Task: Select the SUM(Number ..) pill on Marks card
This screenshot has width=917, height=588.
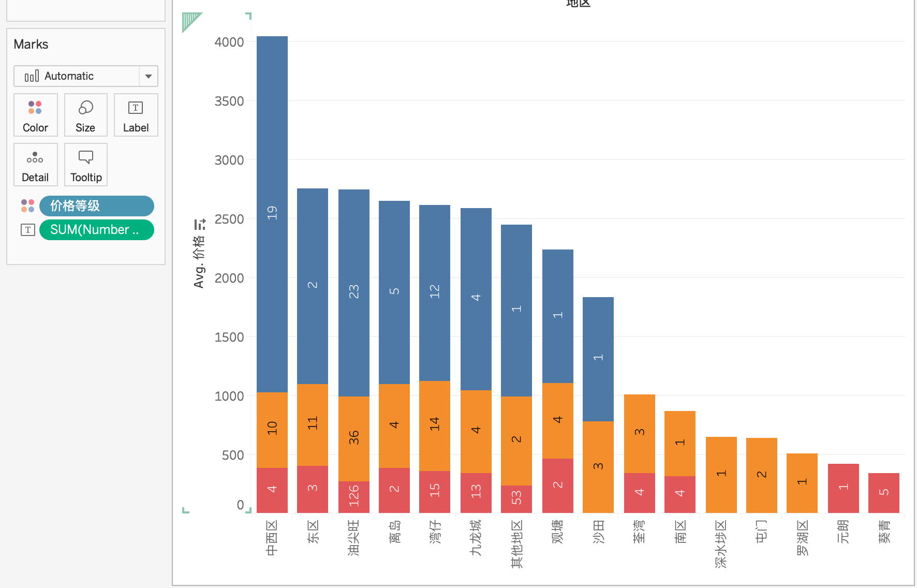Action: coord(97,230)
